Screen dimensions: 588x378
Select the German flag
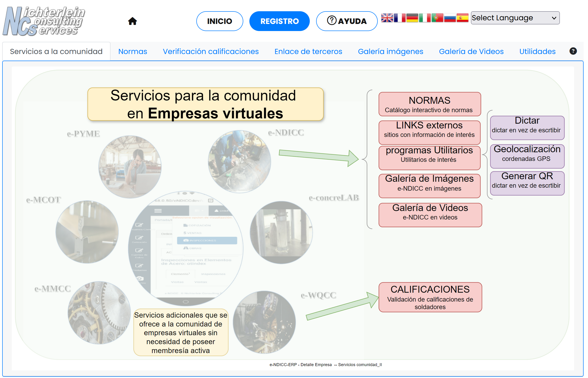pyautogui.click(x=412, y=18)
